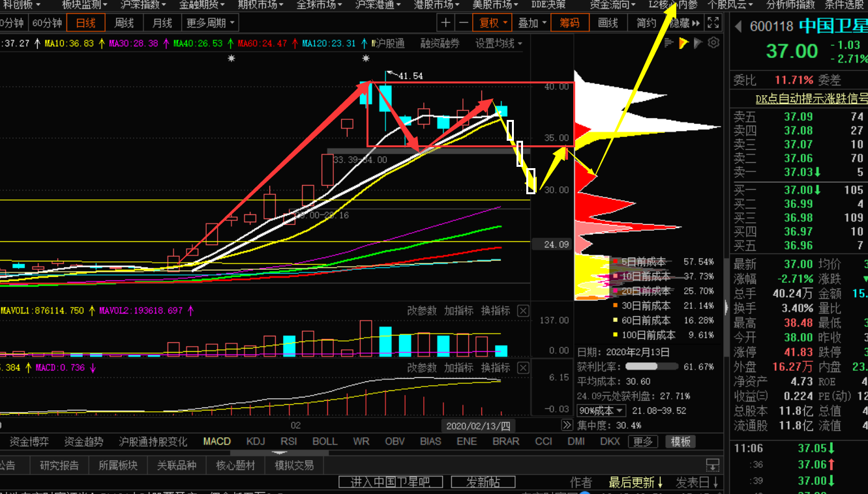Open the 设置均线 moving average dropdown
The image size is (868, 494).
click(x=499, y=44)
